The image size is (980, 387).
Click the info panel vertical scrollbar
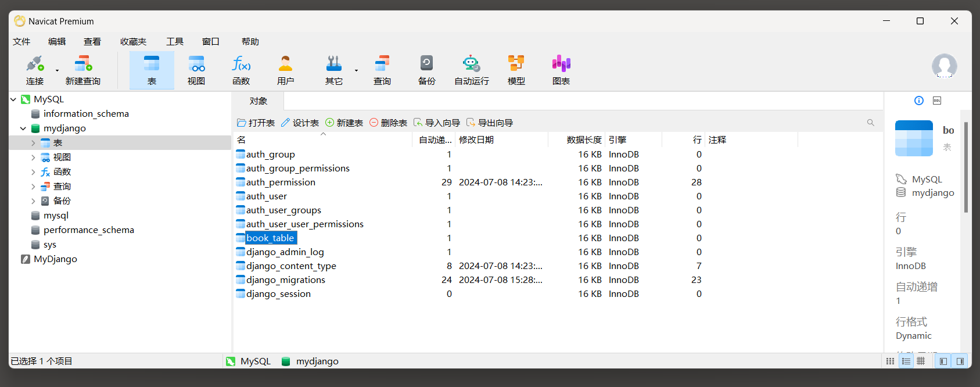click(x=966, y=167)
